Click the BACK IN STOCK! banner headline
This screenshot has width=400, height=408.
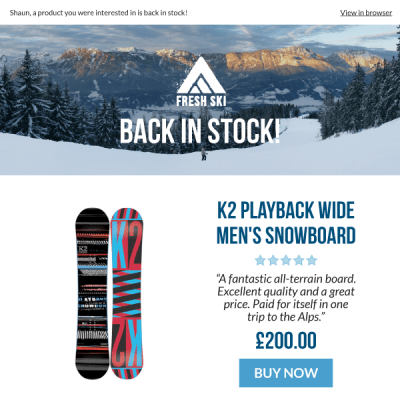pyautogui.click(x=200, y=131)
